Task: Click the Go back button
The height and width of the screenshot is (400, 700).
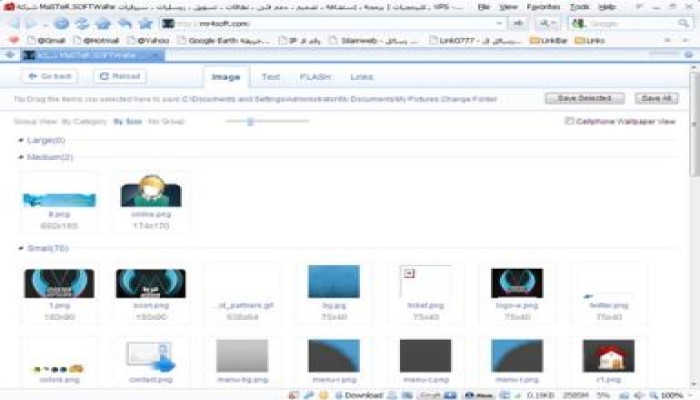Action: pos(50,76)
